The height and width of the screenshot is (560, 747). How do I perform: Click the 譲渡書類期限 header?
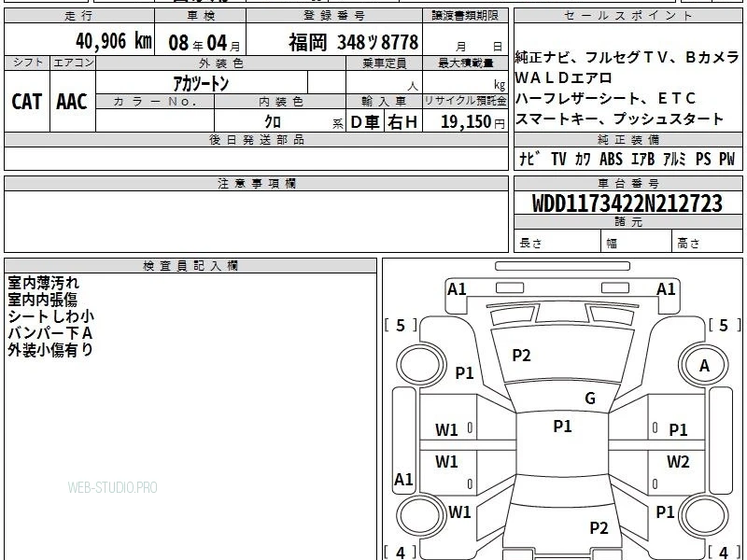(465, 16)
